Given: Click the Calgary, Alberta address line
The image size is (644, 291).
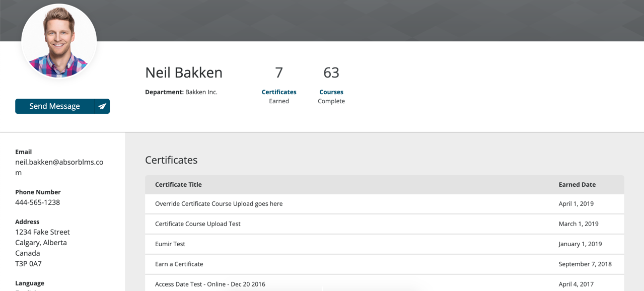Looking at the screenshot, I should (41, 243).
